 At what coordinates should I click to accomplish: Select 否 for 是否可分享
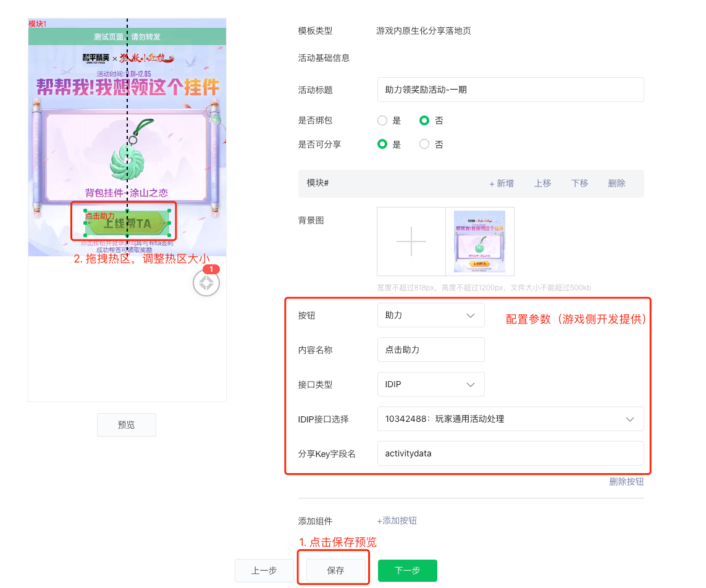(424, 145)
